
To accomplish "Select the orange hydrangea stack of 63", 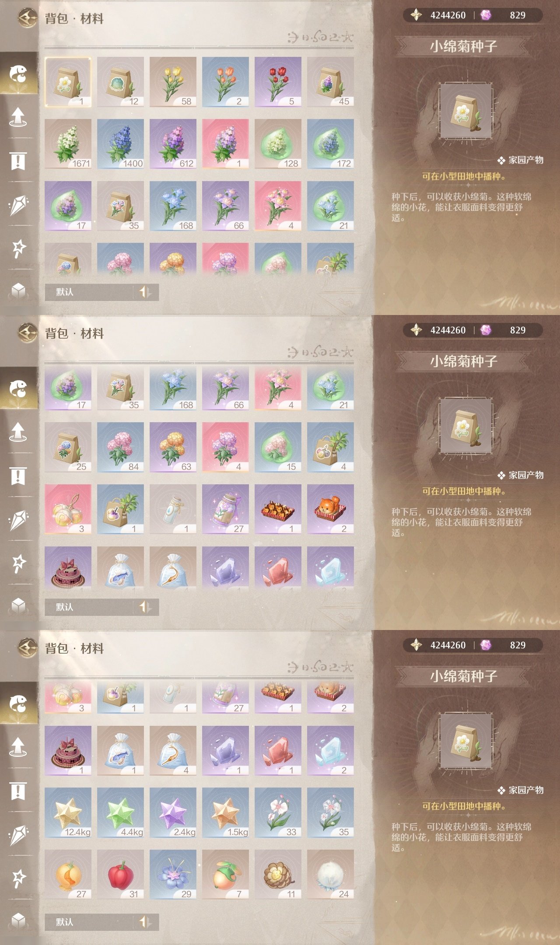I will (173, 447).
